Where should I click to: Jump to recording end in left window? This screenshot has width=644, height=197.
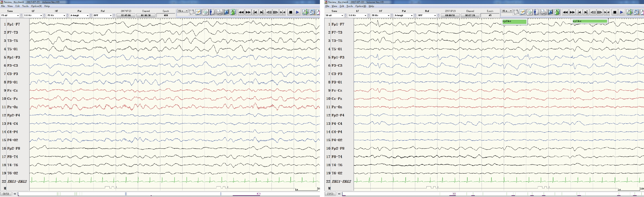261,12
